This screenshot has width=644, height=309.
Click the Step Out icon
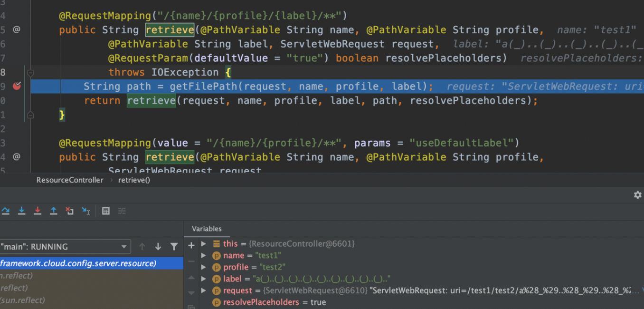(54, 211)
